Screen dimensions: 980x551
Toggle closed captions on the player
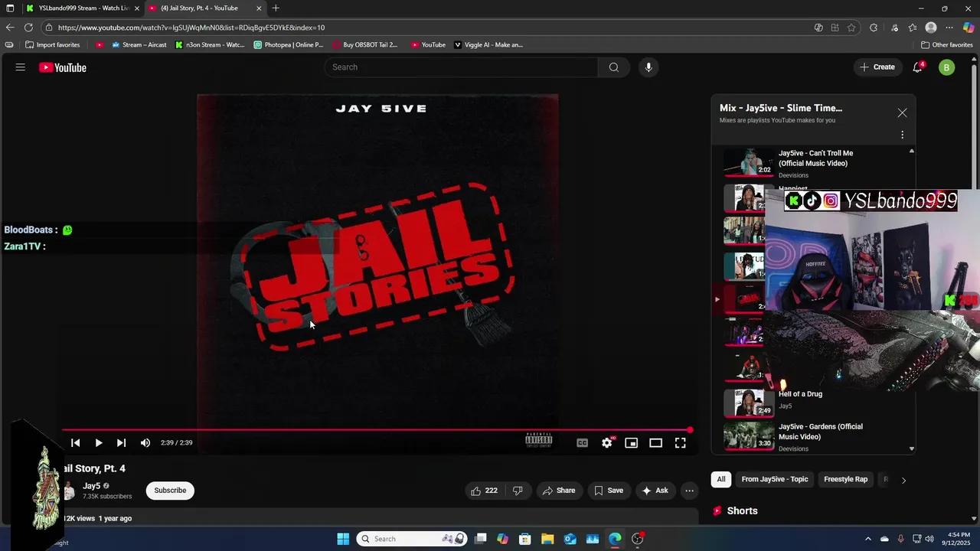(x=583, y=442)
